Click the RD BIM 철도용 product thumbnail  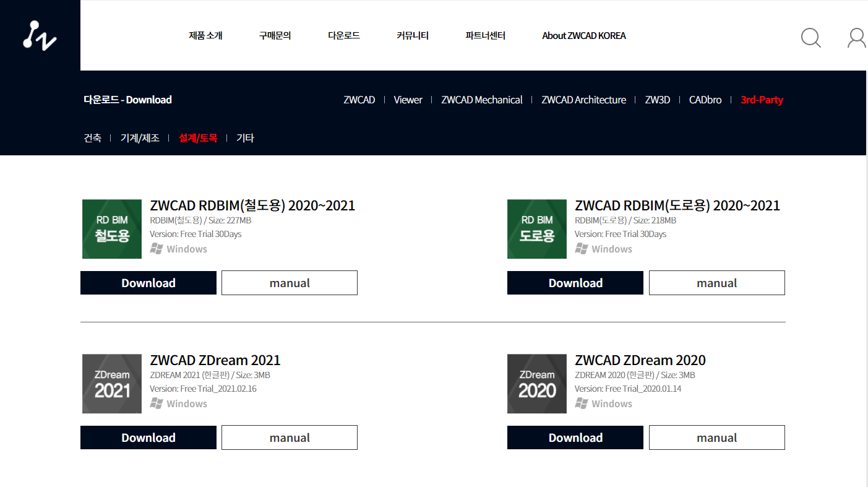[x=112, y=229]
